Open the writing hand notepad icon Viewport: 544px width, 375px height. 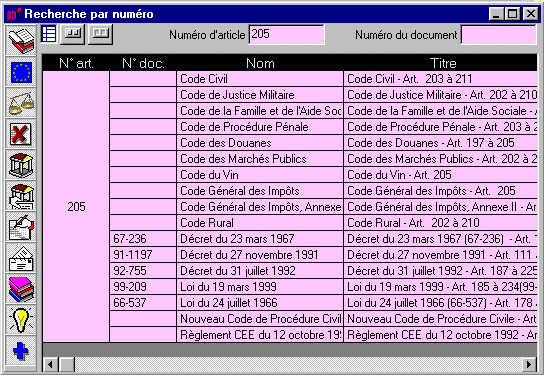21,228
